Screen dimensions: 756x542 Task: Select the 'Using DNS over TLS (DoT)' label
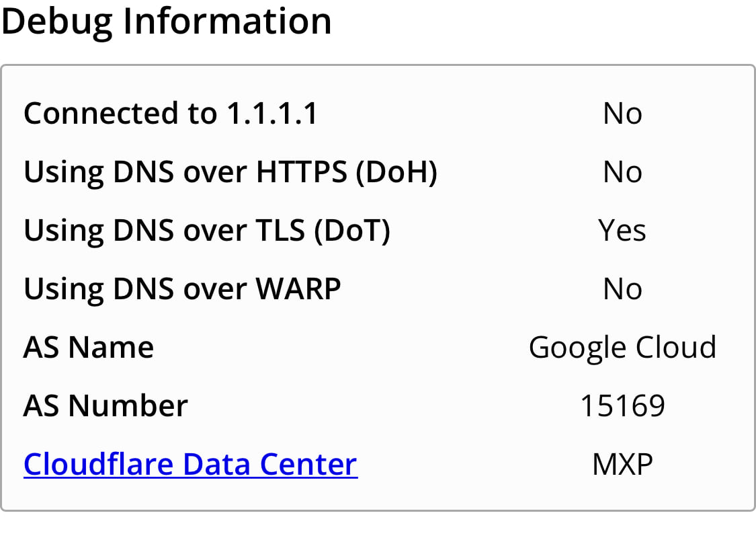207,231
